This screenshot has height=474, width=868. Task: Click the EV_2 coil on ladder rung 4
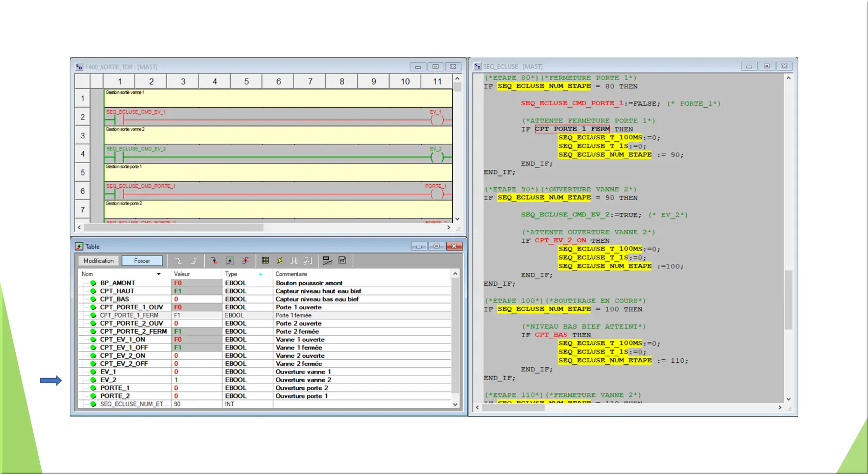coord(437,157)
